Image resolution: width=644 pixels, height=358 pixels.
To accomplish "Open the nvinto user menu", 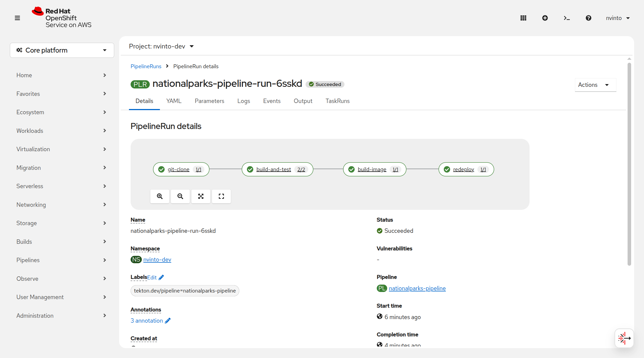I will (x=618, y=18).
